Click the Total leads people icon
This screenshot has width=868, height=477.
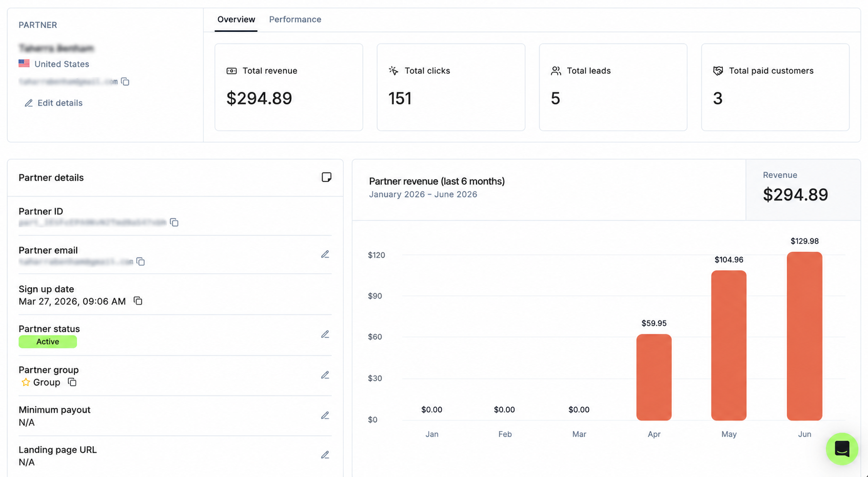[x=556, y=71]
